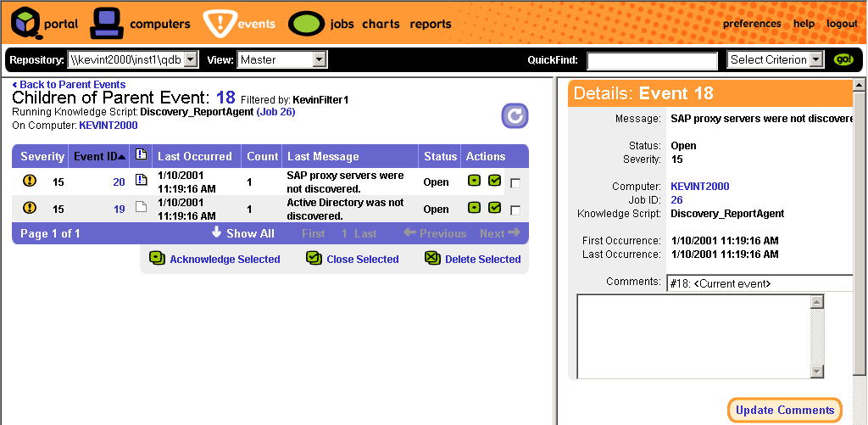Click Delete Selected link

pyautogui.click(x=482, y=260)
